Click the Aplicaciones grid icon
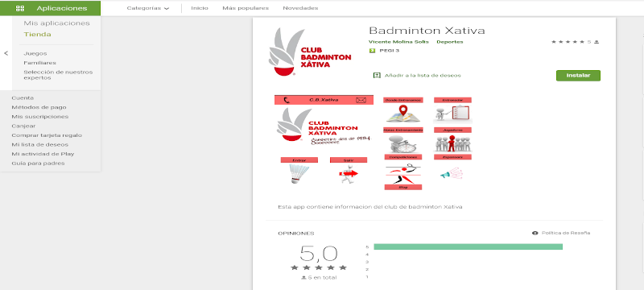The height and width of the screenshot is (290, 644). coord(19,8)
